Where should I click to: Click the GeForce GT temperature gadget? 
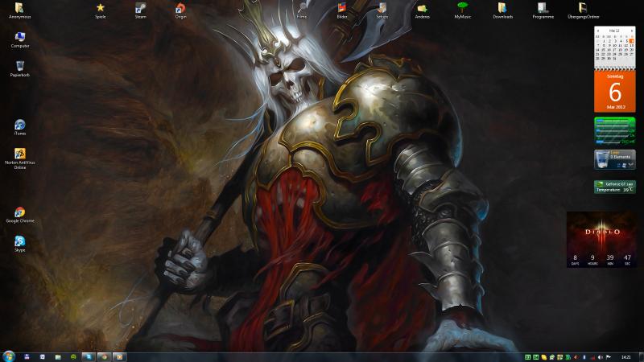pyautogui.click(x=614, y=187)
